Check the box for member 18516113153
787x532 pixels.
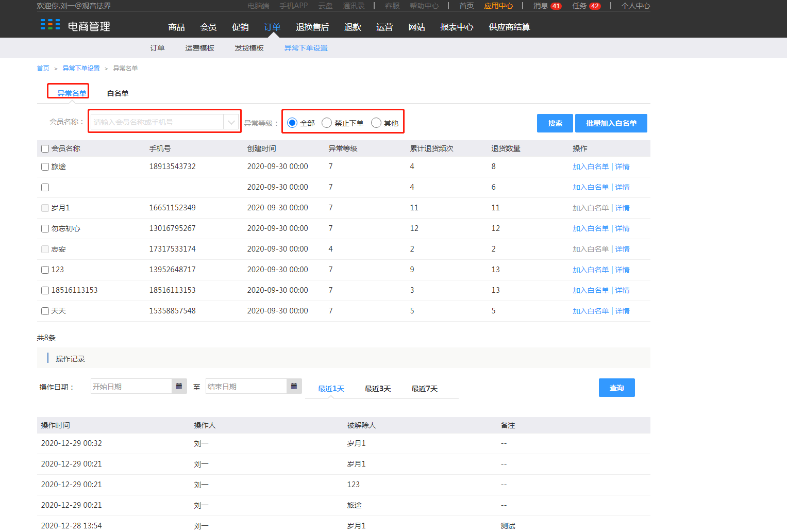pyautogui.click(x=45, y=290)
